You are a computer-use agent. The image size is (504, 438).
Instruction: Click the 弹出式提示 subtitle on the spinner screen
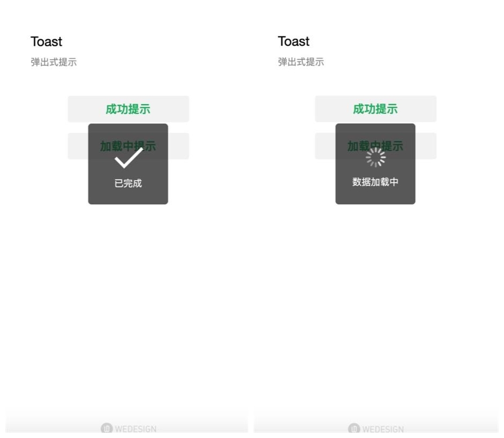click(x=301, y=62)
